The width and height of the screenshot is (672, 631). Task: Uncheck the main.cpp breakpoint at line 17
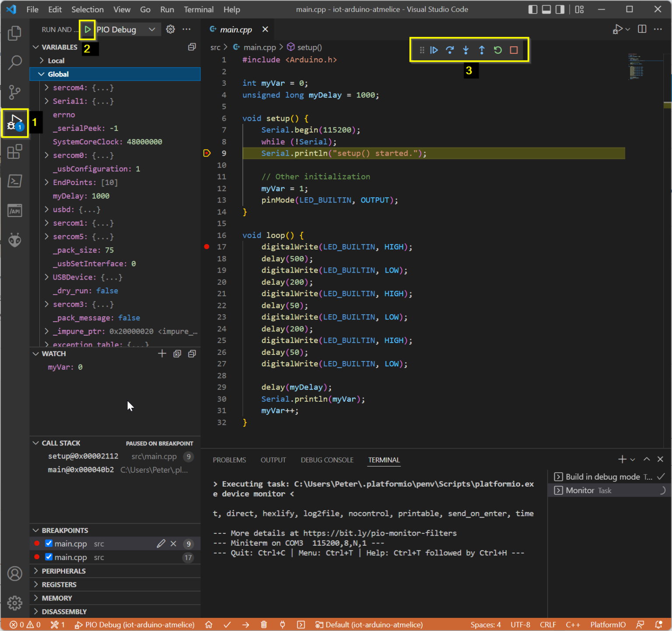click(x=48, y=557)
